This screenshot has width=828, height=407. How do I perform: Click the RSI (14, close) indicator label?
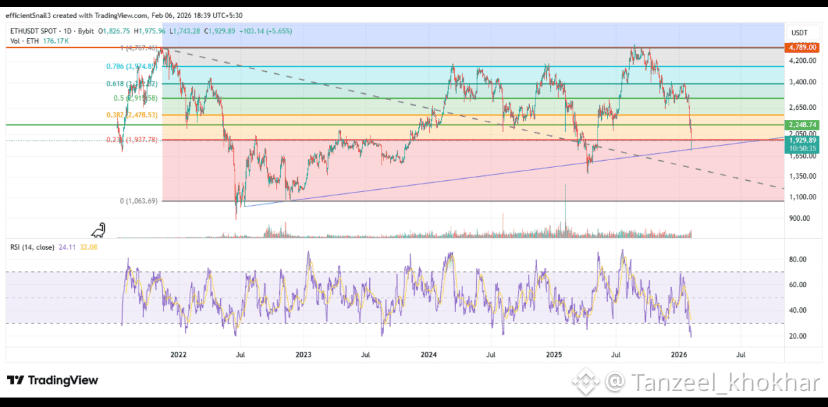coord(32,247)
